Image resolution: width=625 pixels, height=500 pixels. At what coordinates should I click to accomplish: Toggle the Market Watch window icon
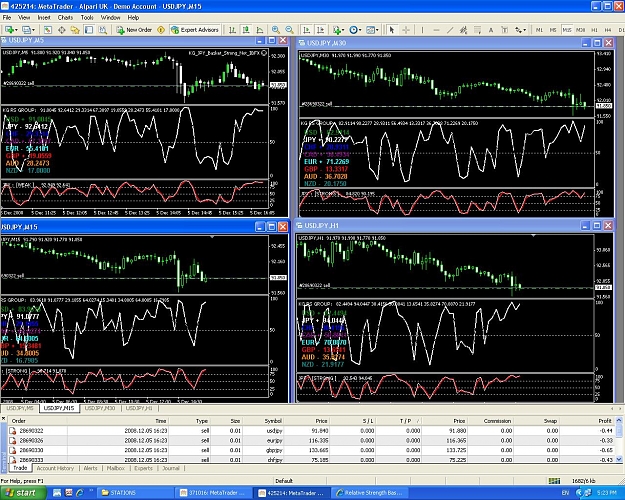point(48,30)
